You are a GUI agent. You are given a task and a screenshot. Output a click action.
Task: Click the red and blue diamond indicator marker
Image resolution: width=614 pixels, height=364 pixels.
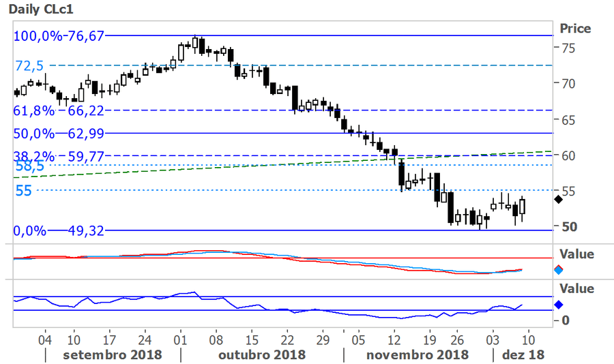coord(557,269)
